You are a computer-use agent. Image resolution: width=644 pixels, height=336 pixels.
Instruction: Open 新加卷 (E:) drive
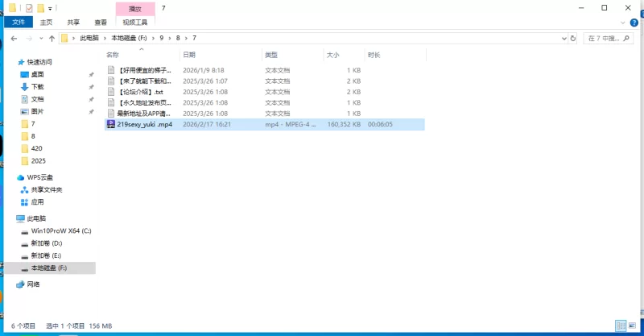click(x=46, y=255)
